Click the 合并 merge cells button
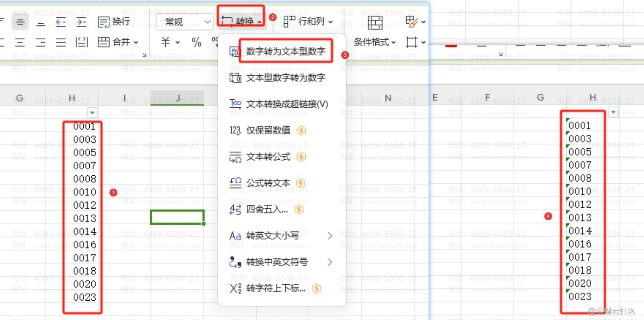Image resolution: width=644 pixels, height=320 pixels. (x=114, y=42)
